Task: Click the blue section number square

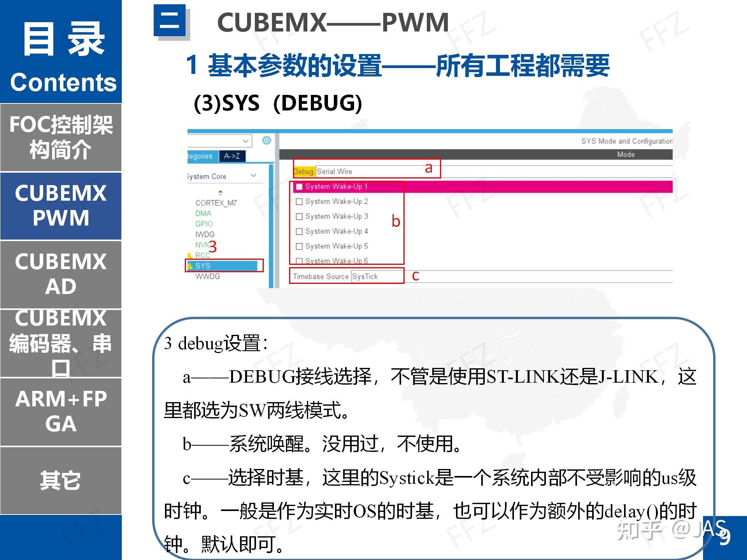Action: click(170, 20)
